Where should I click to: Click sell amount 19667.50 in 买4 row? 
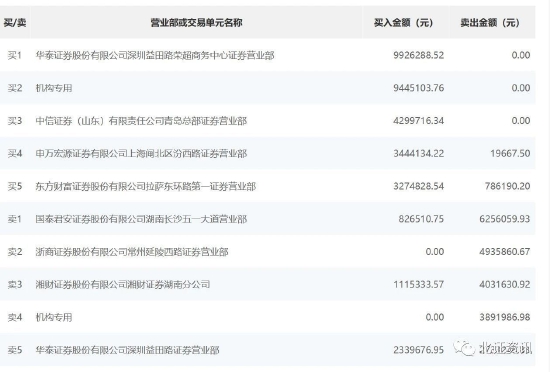pyautogui.click(x=510, y=154)
